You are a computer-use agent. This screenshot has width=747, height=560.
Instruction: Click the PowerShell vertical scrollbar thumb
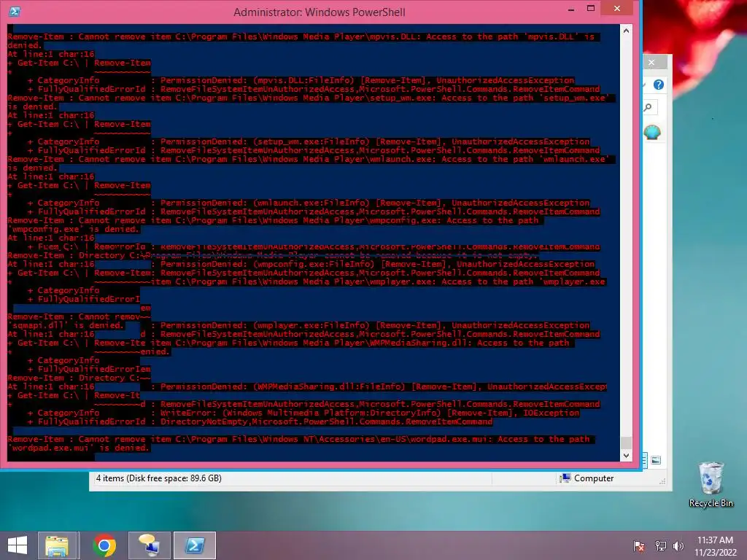click(x=626, y=443)
